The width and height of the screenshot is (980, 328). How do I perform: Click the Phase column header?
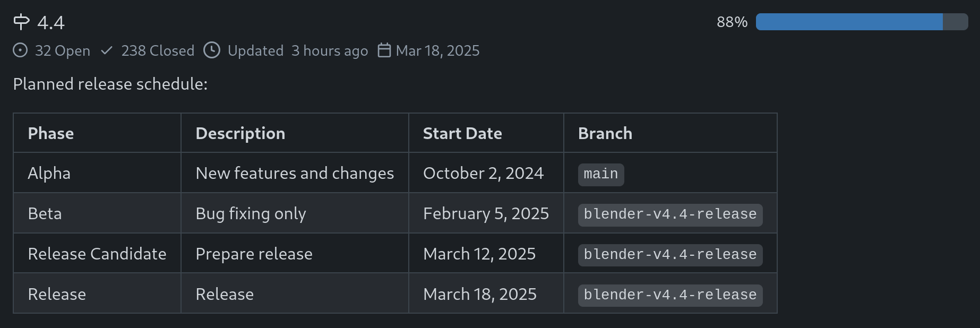point(51,133)
